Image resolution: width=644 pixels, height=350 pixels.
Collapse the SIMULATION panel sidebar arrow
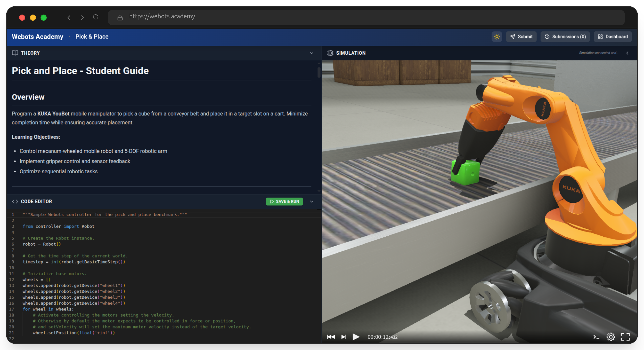(x=627, y=53)
